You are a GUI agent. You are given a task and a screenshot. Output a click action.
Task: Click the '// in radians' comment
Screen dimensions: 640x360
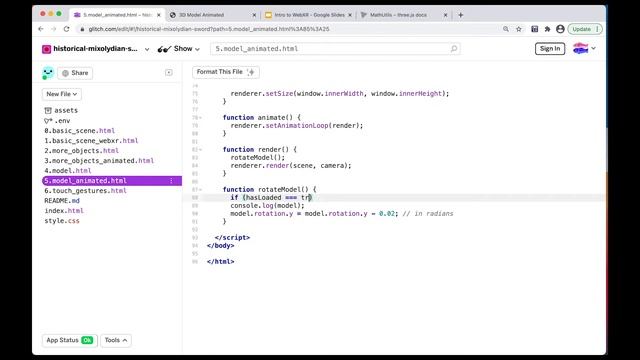(x=428, y=213)
